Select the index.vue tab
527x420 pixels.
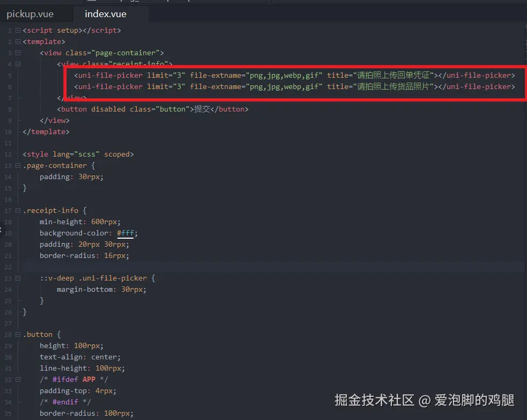(x=106, y=14)
